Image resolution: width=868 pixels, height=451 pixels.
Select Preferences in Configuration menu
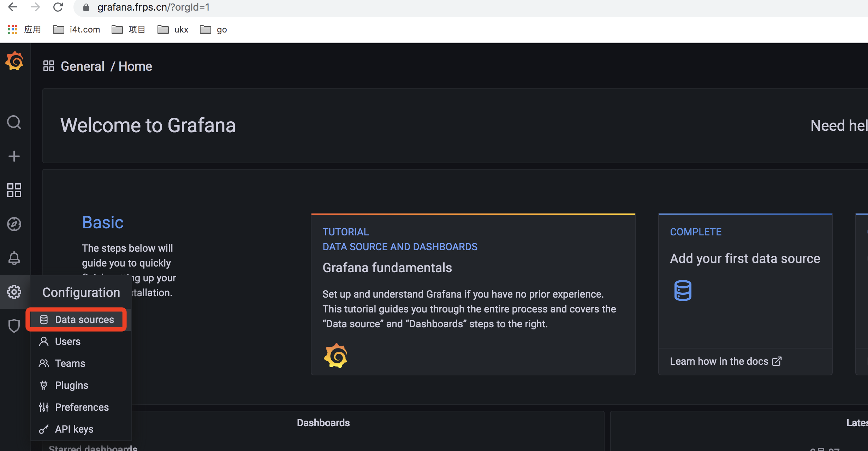click(x=81, y=407)
